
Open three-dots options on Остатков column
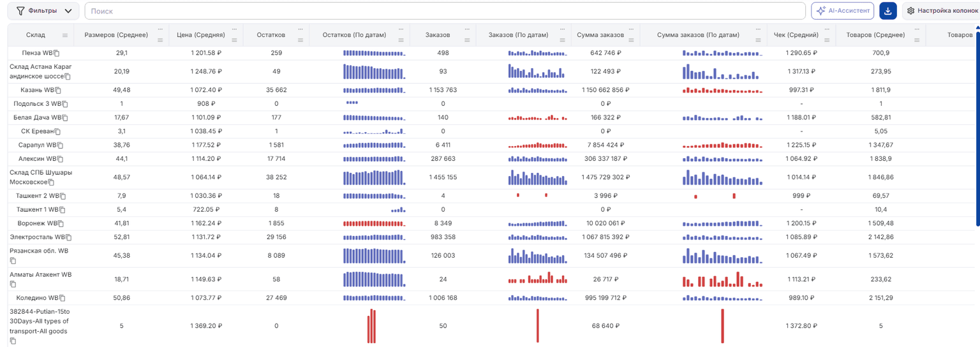pos(301,29)
